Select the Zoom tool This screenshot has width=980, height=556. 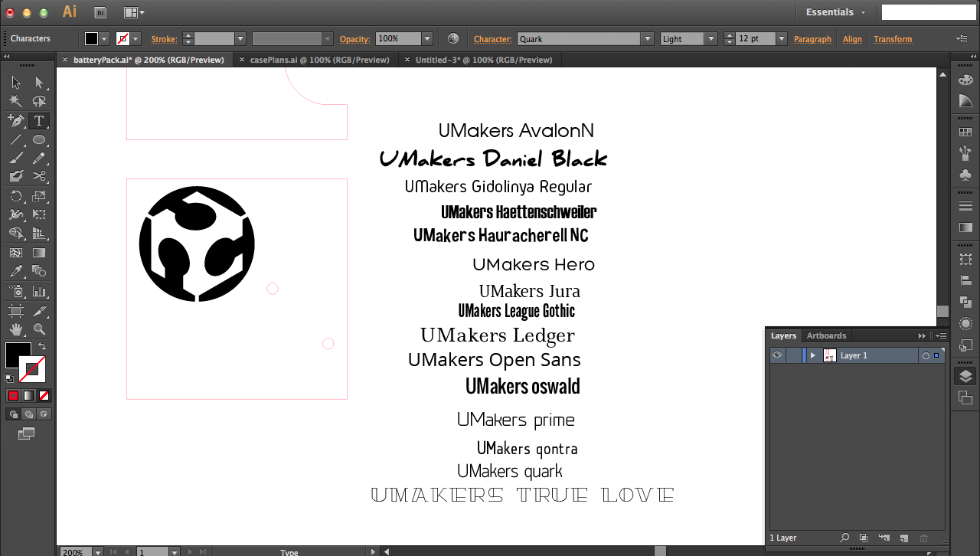(x=39, y=329)
